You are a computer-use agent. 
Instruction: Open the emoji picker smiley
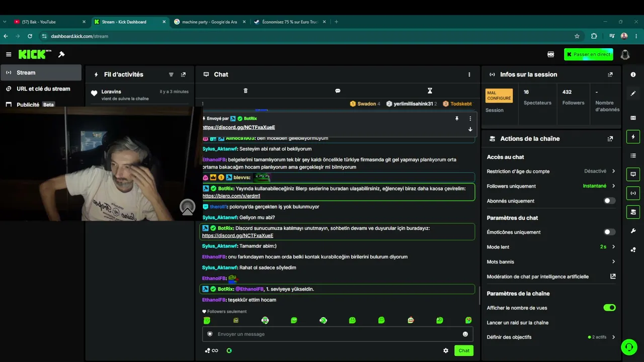pyautogui.click(x=465, y=334)
